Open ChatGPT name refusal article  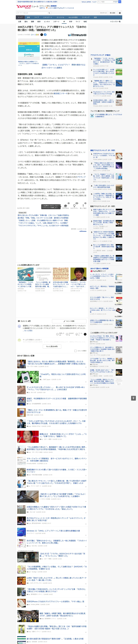click(x=63, y=375)
